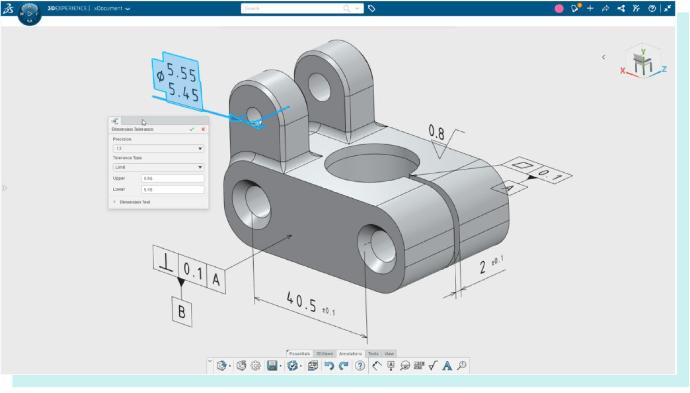Viewport: 690px width, 393px height.
Task: Click the gear settings icon in toolbar
Action: click(256, 366)
